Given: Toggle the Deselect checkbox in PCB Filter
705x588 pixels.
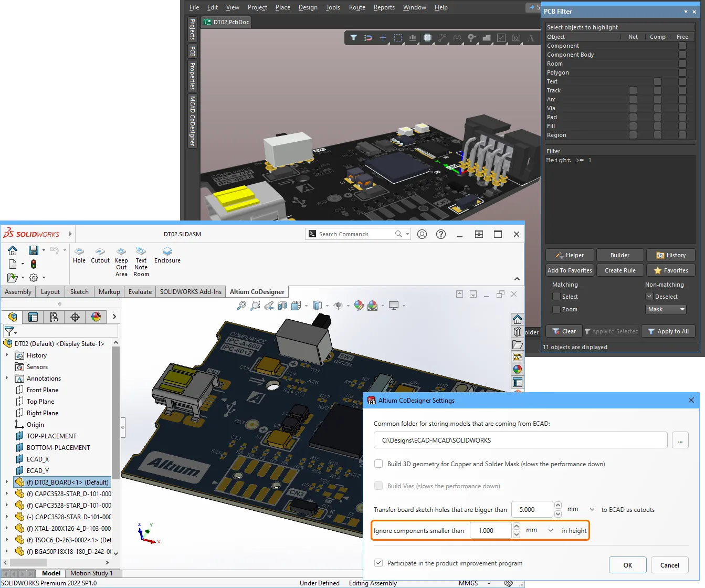Looking at the screenshot, I should tap(649, 297).
